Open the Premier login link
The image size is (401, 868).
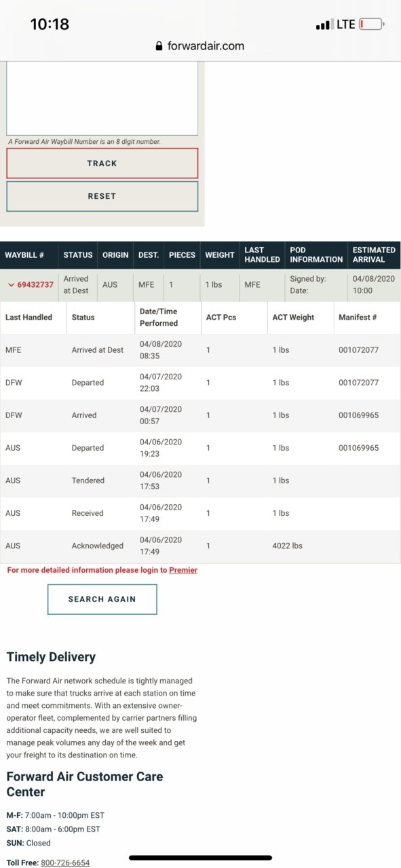click(183, 570)
